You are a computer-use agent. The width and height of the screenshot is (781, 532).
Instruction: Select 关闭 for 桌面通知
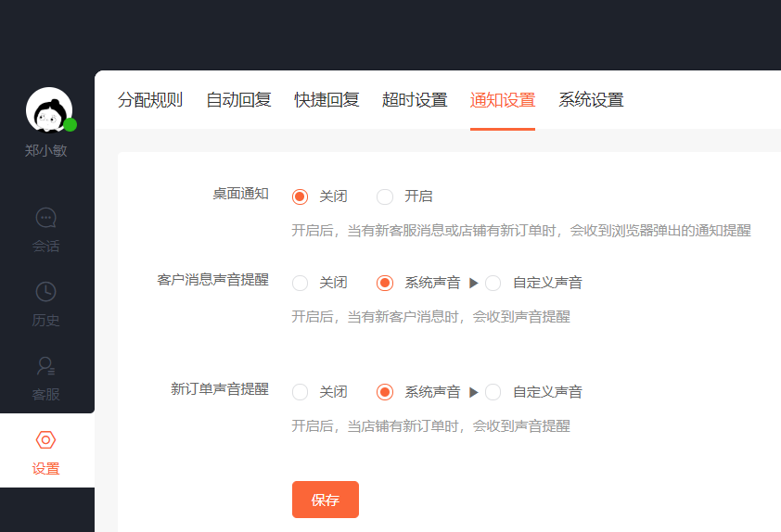coord(300,196)
